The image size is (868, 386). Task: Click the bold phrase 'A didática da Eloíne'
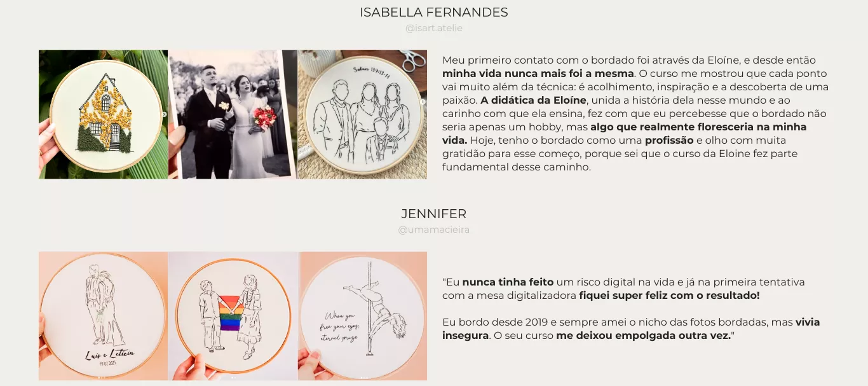pyautogui.click(x=533, y=100)
